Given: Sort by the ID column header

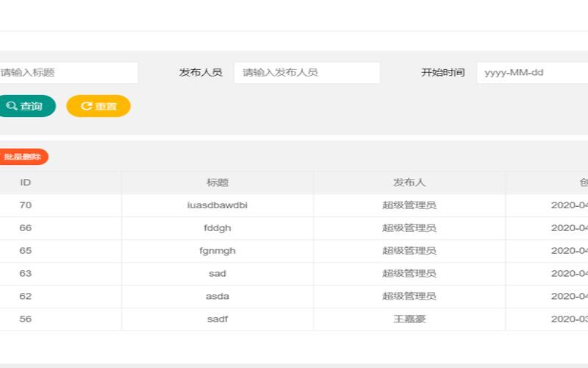Looking at the screenshot, I should [26, 183].
